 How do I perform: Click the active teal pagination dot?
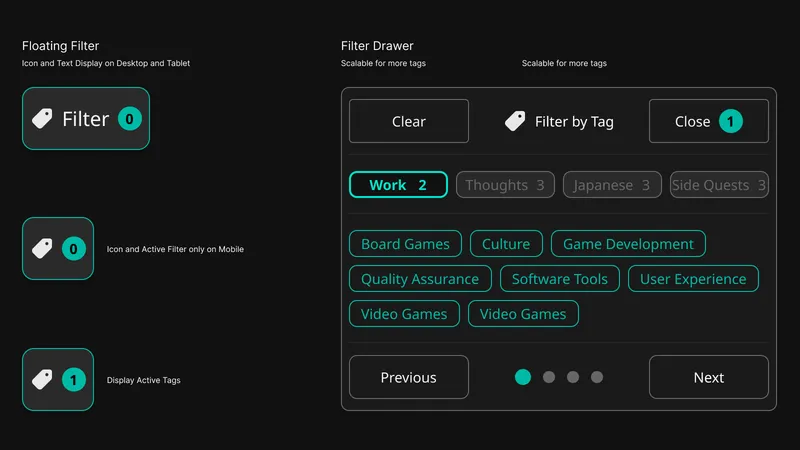(x=523, y=377)
